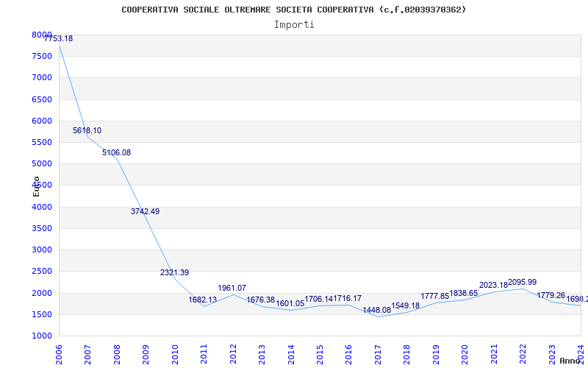Screen dimensions: 588x368
Task: Click the data label 5618.10
Action: 87,131
